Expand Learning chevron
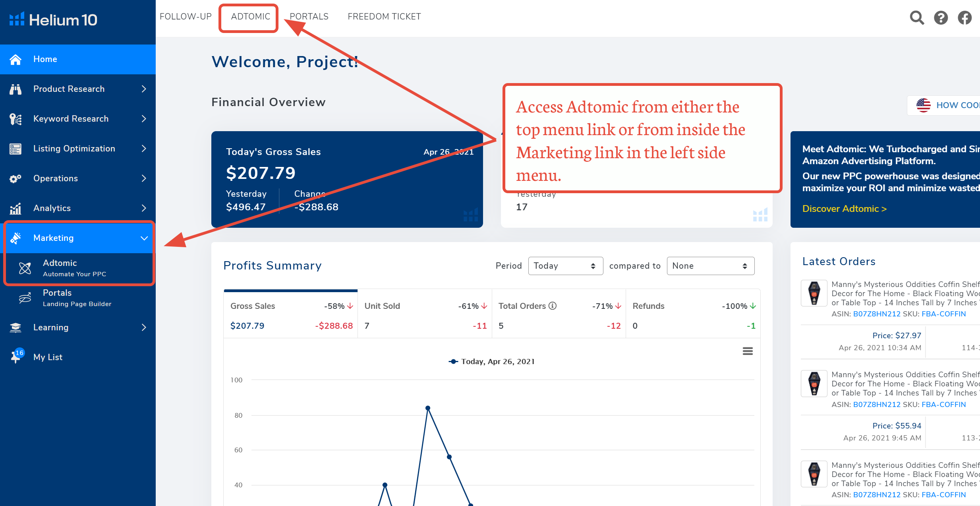The image size is (980, 506). tap(144, 328)
